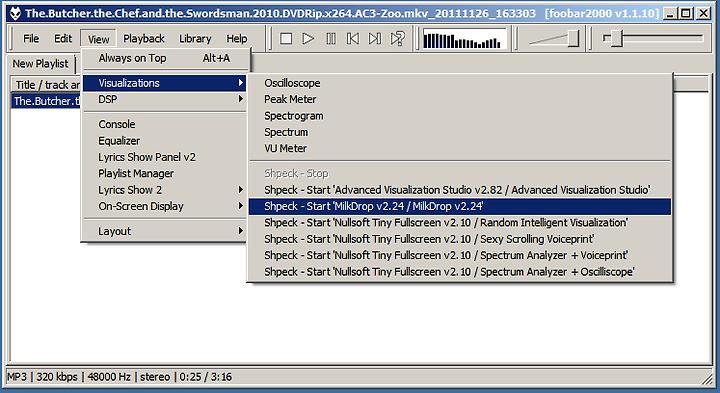The image size is (720, 393).
Task: Start Shpeck Sexy Scrolling Voiceprint
Action: coord(460,239)
